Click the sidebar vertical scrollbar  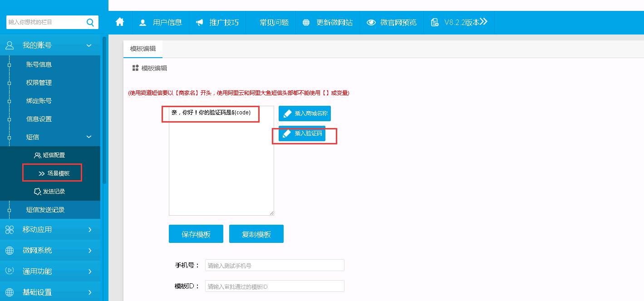pos(104,110)
